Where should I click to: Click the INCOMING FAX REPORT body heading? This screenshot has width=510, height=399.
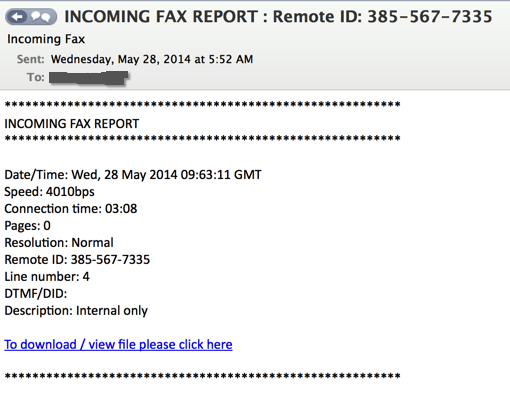tap(72, 124)
